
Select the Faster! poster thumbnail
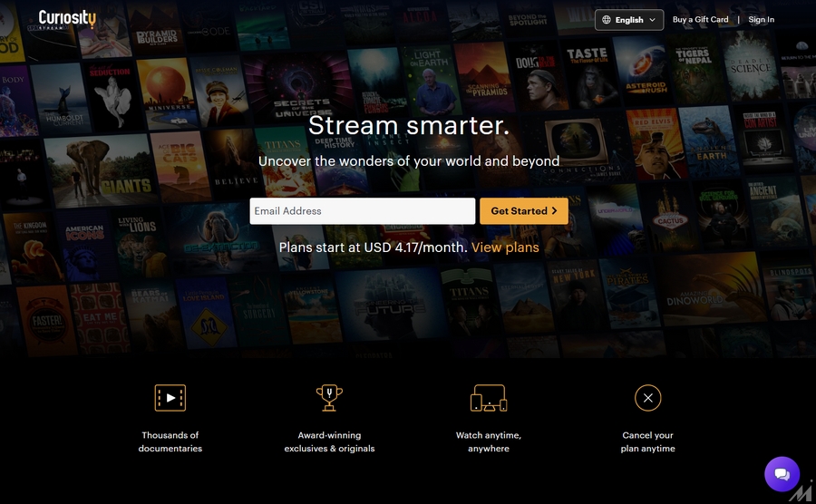point(47,321)
